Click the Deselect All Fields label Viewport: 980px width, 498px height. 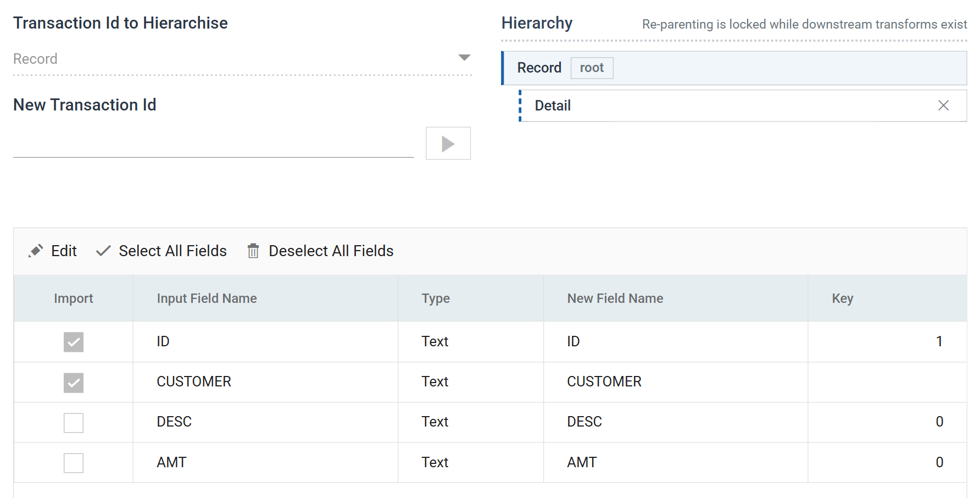click(331, 251)
